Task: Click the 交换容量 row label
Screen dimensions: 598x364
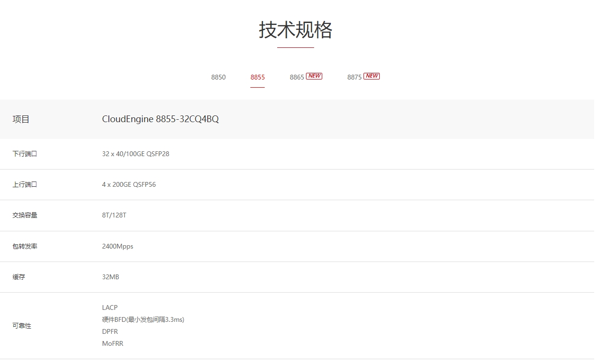Action: coord(25,215)
